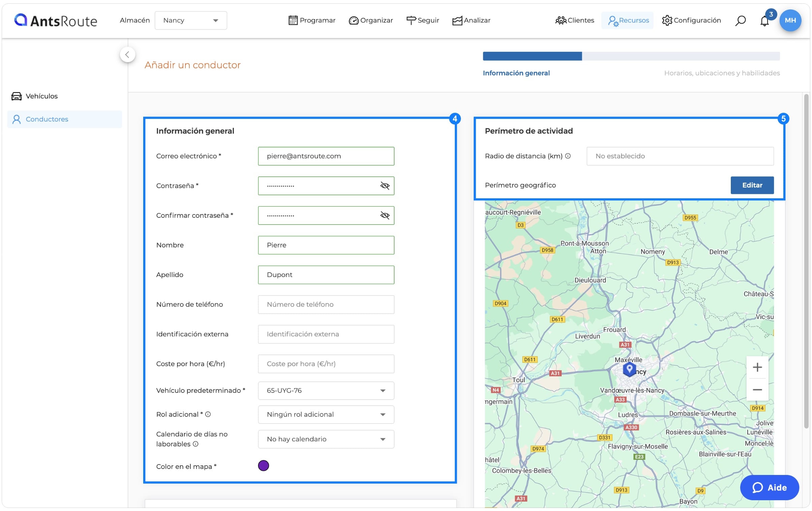The width and height of the screenshot is (812, 511).
Task: Click the info icon beside Calendario de días no laborables
Action: click(x=195, y=444)
